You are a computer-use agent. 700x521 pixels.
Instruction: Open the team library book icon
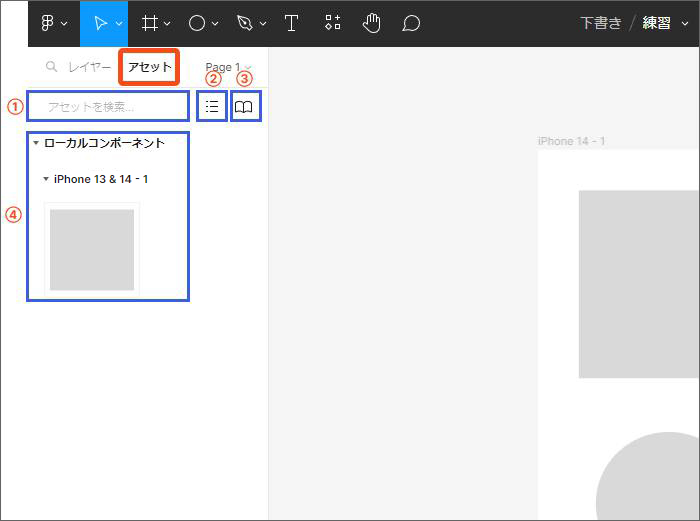(244, 106)
